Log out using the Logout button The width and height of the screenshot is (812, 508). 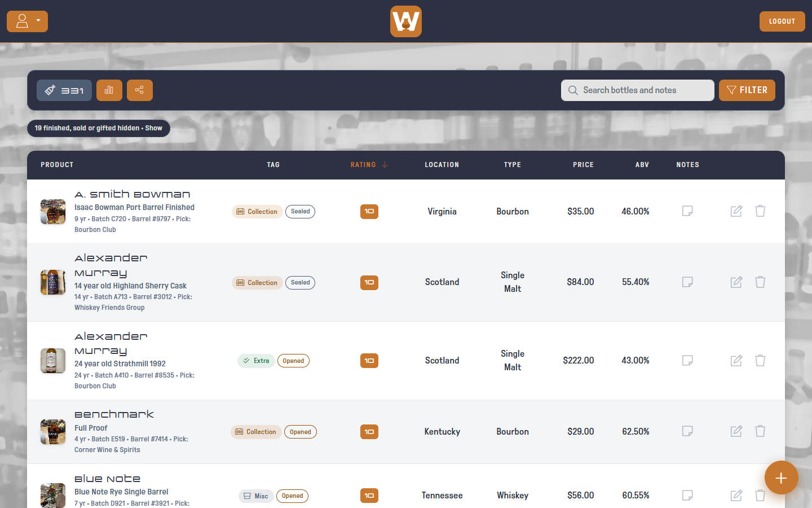click(x=782, y=21)
